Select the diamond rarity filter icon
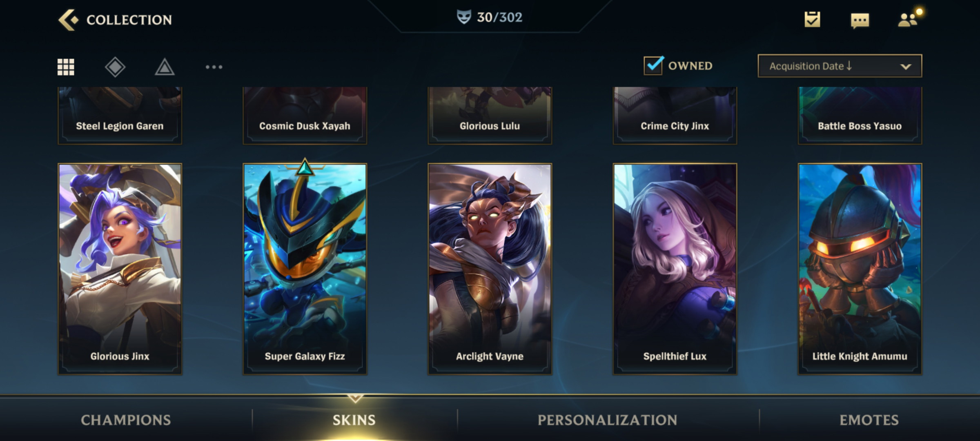Image resolution: width=980 pixels, height=441 pixels. tap(115, 67)
